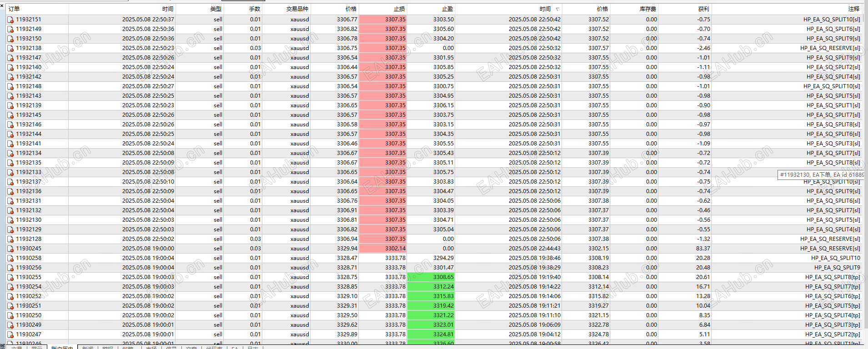868x349 pixels.
Task: Click the order icon beside 11932151
Action: point(10,20)
